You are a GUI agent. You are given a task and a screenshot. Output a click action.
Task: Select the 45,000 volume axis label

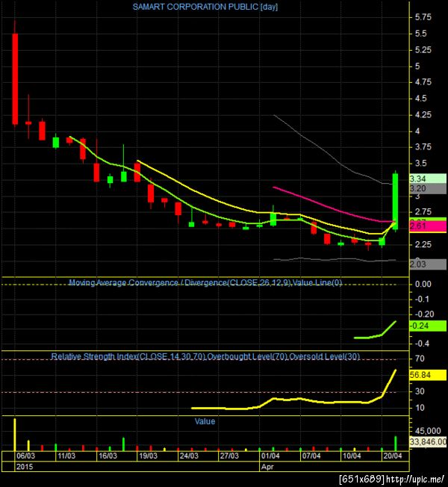(x=428, y=431)
